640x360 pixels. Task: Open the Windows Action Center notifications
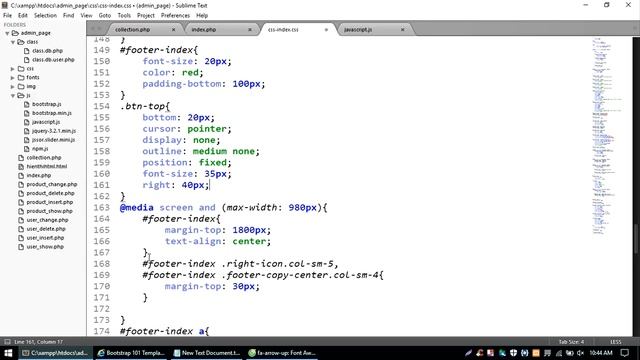625,353
